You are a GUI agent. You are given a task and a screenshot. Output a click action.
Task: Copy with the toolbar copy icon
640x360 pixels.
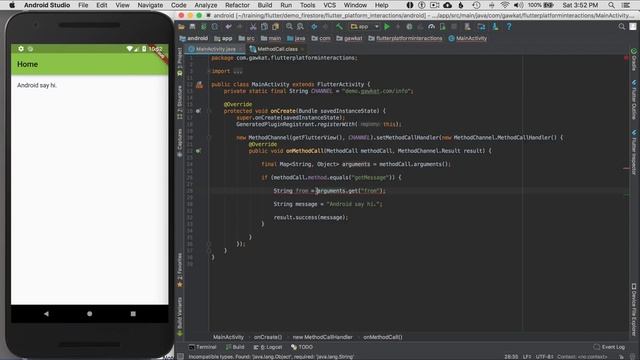click(264, 27)
